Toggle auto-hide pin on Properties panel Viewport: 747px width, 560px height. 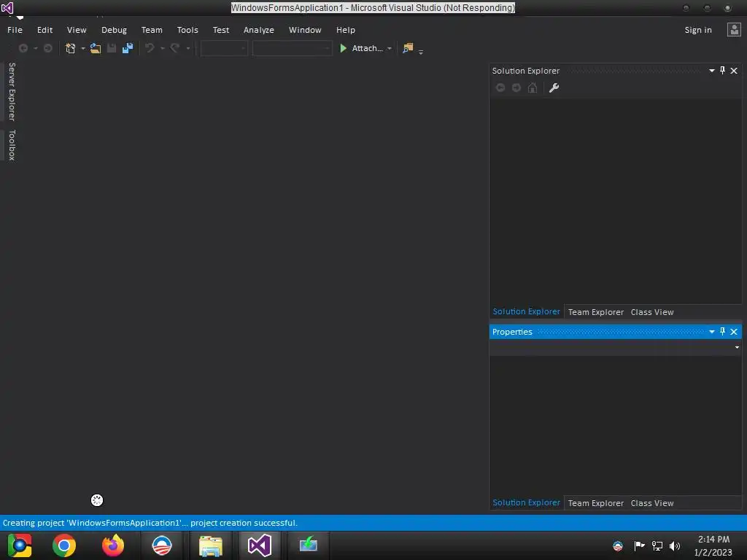tap(723, 332)
